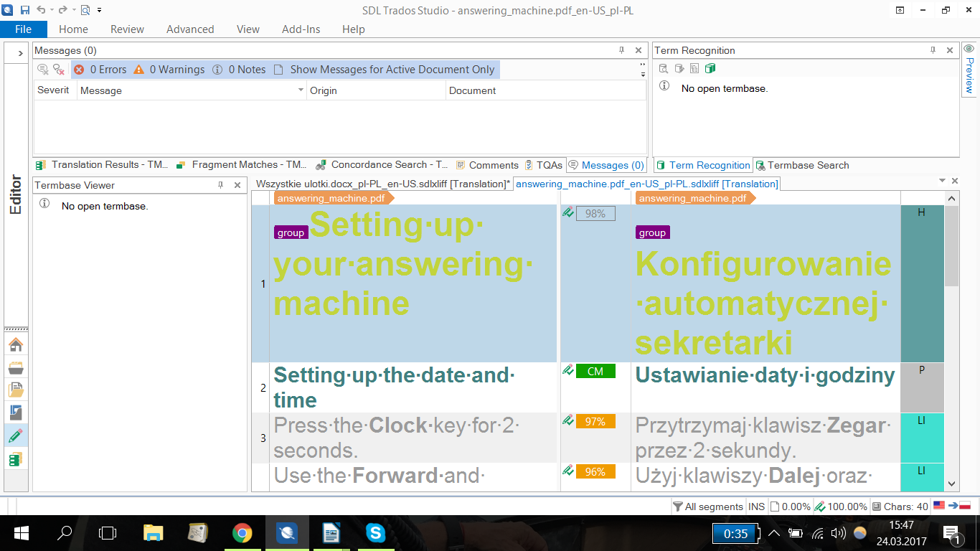Switch to the Projects view icon

16,367
